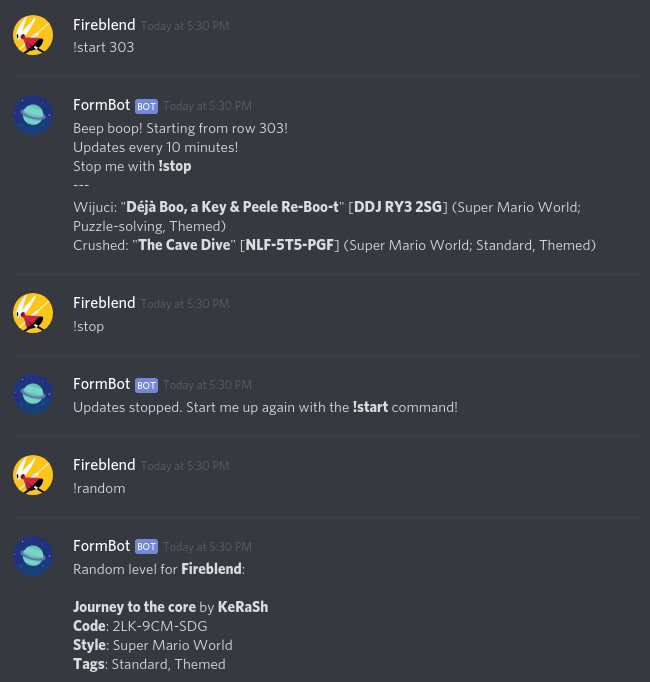
Task: Click the level code DDJ RY3 2SG
Action: [x=398, y=207]
